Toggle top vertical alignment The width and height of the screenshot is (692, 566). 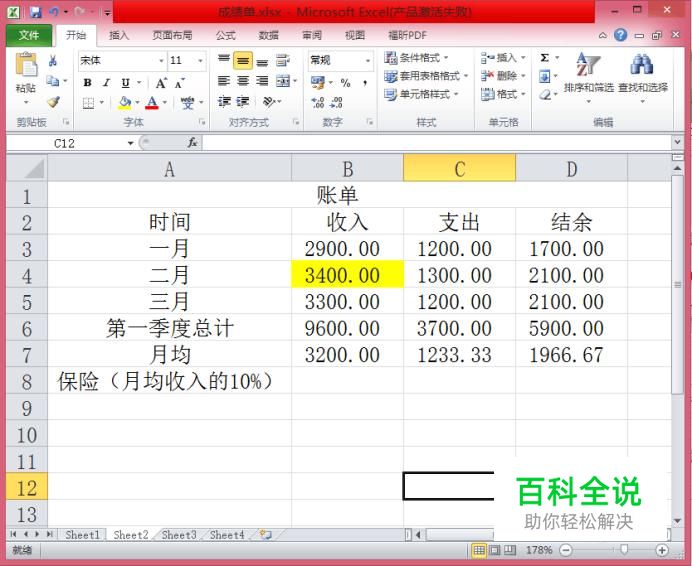point(224,60)
